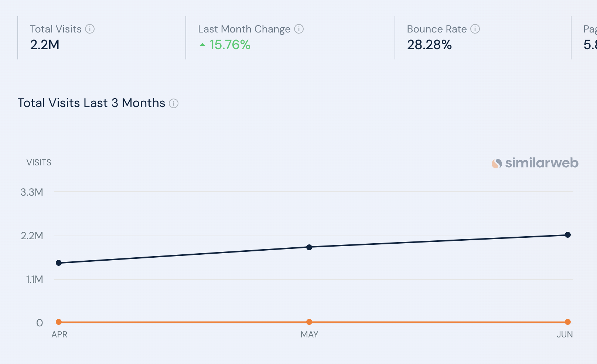The height and width of the screenshot is (364, 597).
Task: Click the Similarweb logo watermark
Action: [x=535, y=163]
